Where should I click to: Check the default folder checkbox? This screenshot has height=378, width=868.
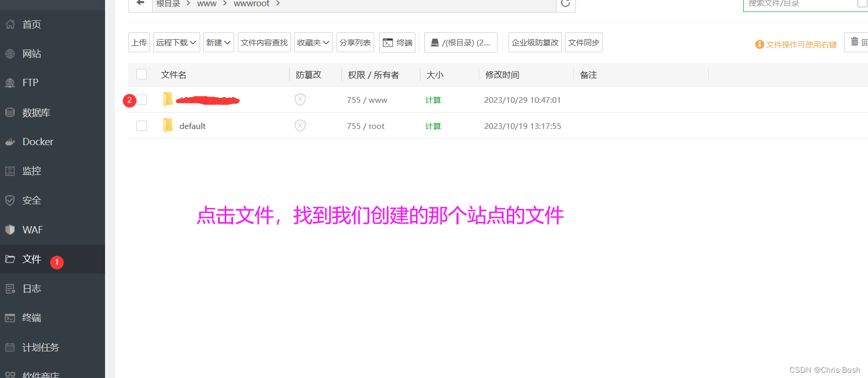pos(142,126)
